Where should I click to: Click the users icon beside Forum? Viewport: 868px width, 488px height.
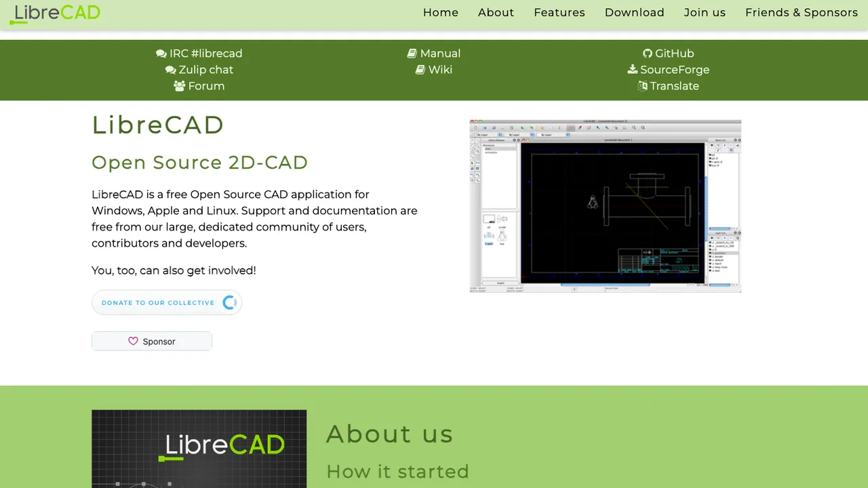[x=179, y=86]
